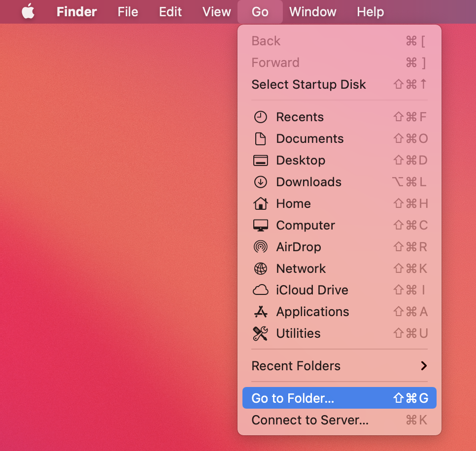
Task: Click the Utilities tools icon
Action: pos(261,334)
